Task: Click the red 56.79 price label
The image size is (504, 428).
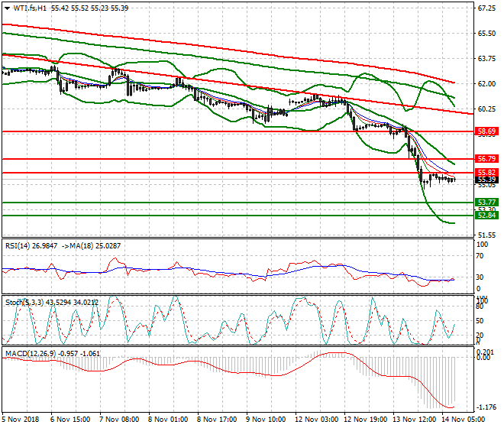Action: [486, 159]
